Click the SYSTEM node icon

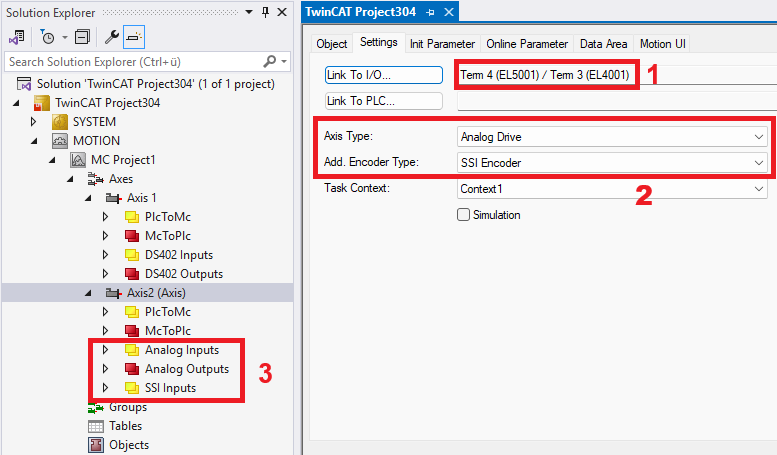pos(60,122)
